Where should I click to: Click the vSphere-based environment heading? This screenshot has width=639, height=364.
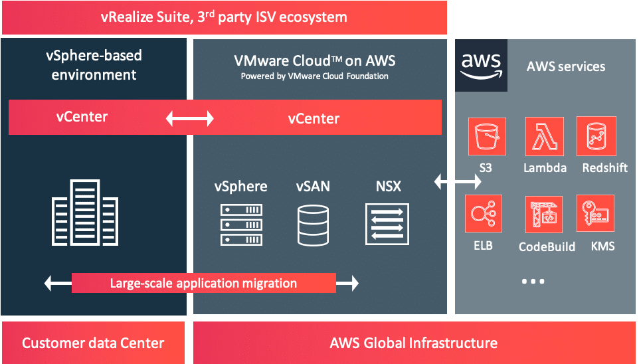pyautogui.click(x=94, y=64)
